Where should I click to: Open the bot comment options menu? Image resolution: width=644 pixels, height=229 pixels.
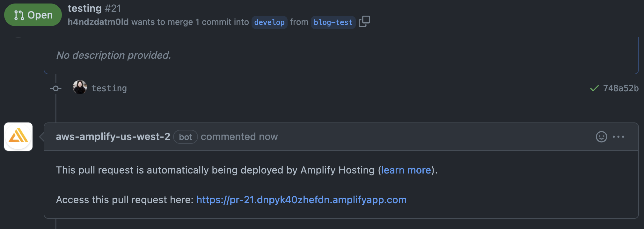pos(618,137)
